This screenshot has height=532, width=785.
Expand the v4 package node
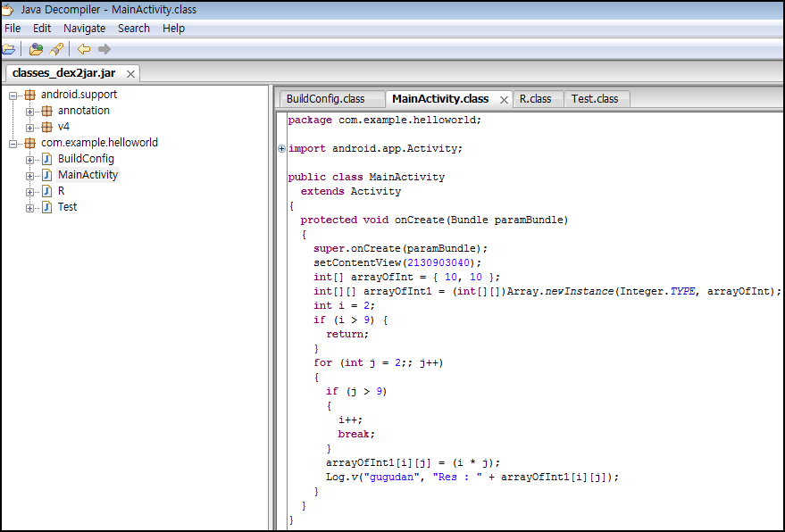pos(30,128)
